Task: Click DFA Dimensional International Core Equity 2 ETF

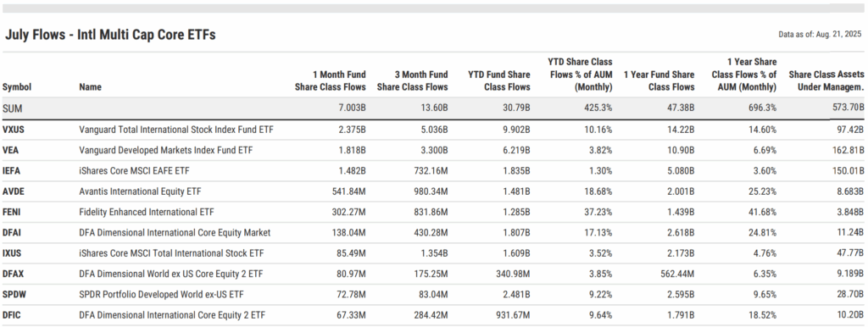Action: coord(172,315)
